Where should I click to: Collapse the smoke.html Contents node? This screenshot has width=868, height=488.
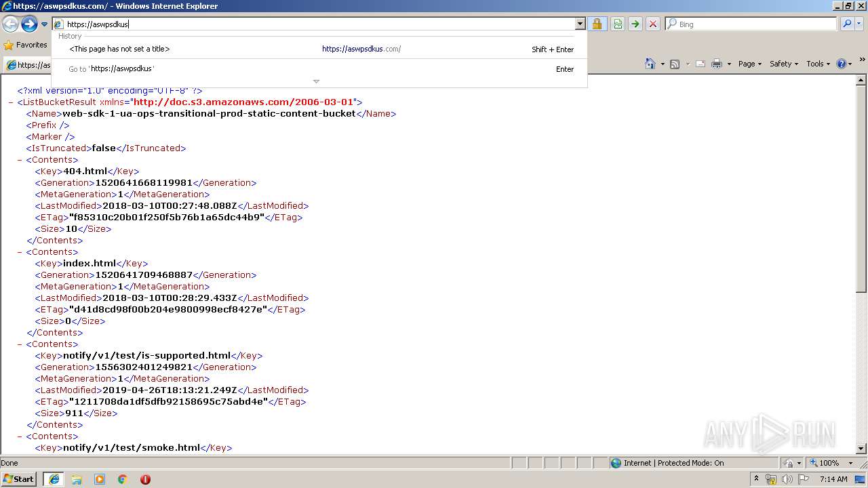[x=20, y=436]
